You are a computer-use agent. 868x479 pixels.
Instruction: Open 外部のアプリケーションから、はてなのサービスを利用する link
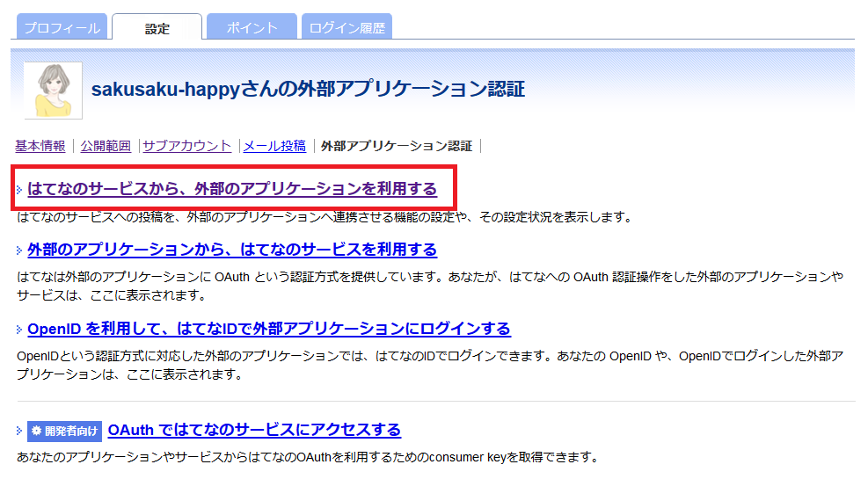232,250
